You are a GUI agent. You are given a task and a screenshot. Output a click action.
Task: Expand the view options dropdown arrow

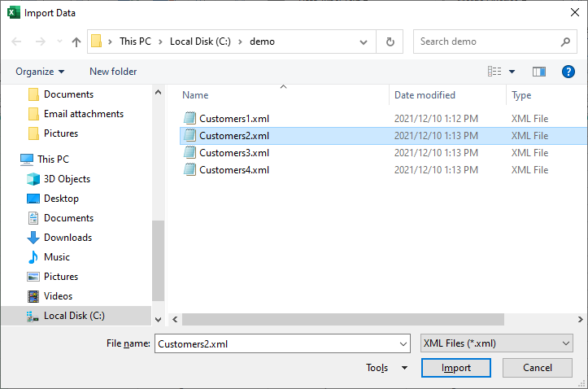512,72
